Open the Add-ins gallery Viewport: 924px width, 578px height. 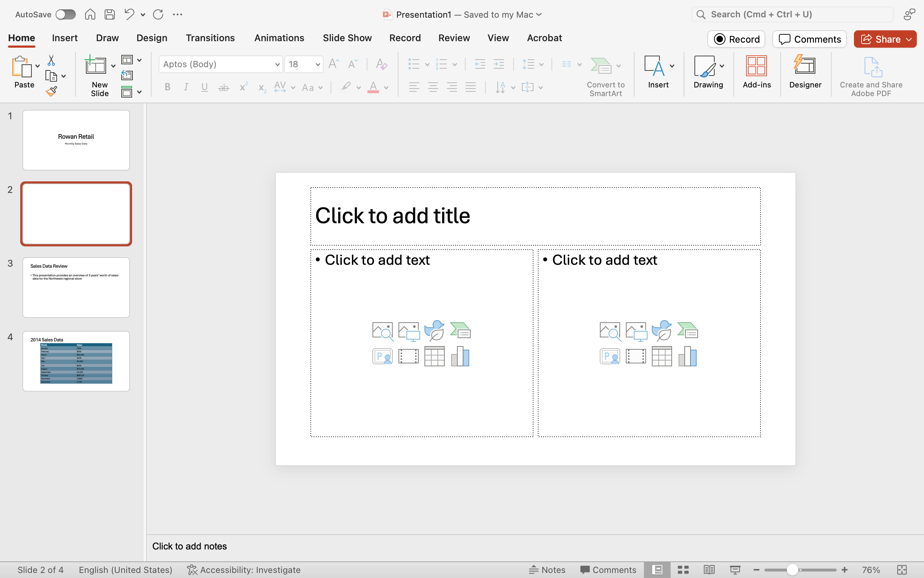pyautogui.click(x=757, y=73)
